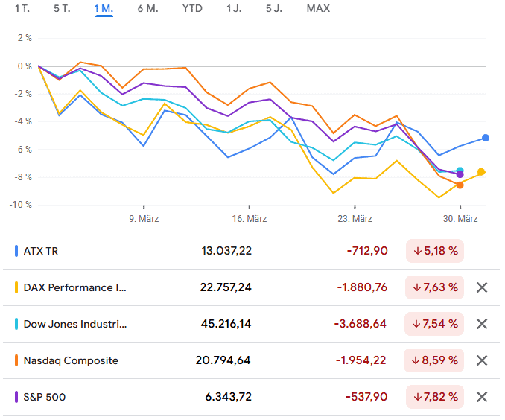
Task: Switch to 5 T. time range
Action: [63, 9]
